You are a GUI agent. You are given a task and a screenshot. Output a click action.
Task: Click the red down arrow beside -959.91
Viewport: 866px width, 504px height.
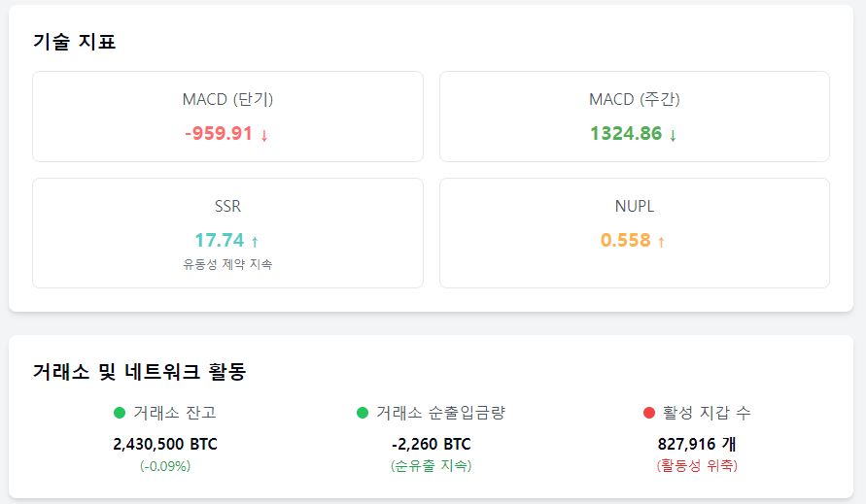click(x=264, y=135)
